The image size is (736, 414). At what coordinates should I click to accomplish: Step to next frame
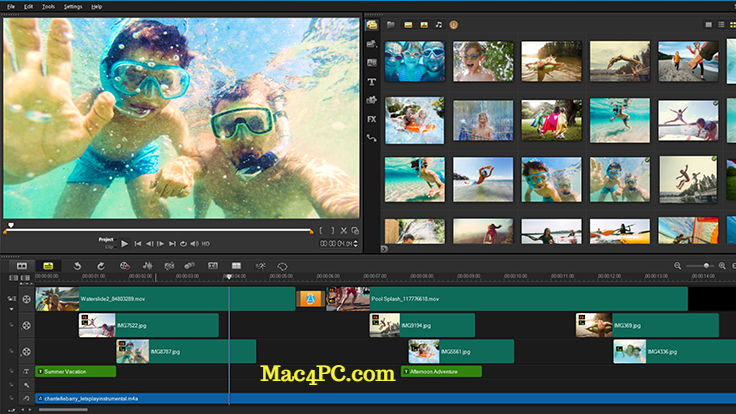coord(161,244)
